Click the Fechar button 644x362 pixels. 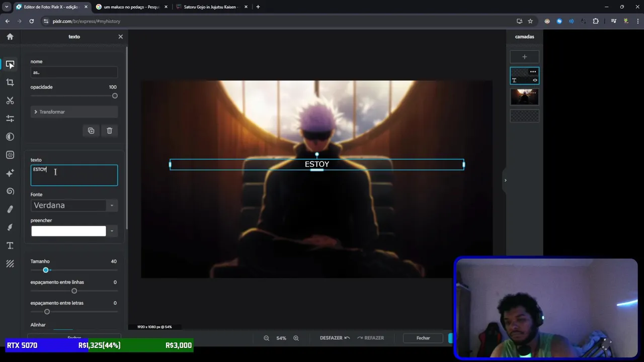point(423,338)
